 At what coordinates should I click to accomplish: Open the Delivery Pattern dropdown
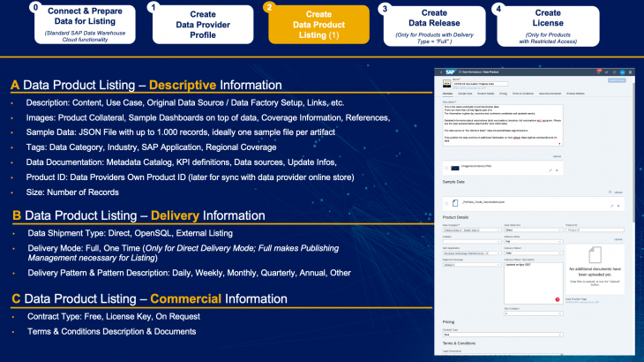[x=533, y=253]
